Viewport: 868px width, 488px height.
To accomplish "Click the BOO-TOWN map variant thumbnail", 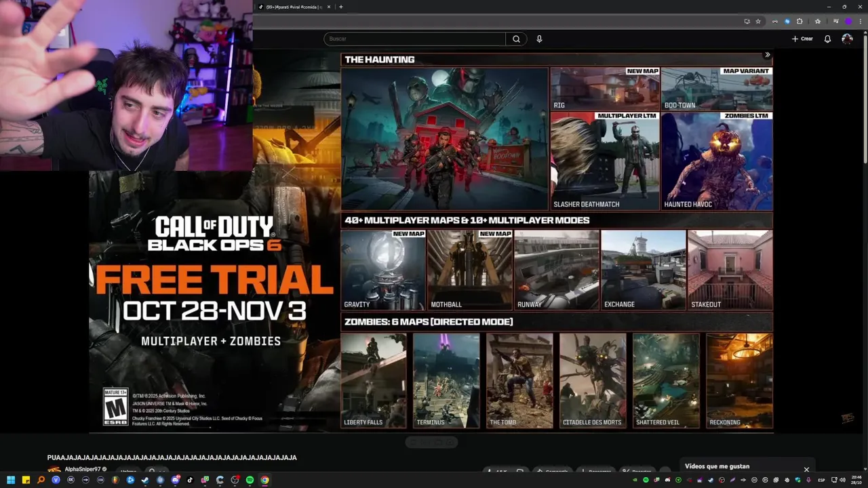I will pyautogui.click(x=717, y=88).
